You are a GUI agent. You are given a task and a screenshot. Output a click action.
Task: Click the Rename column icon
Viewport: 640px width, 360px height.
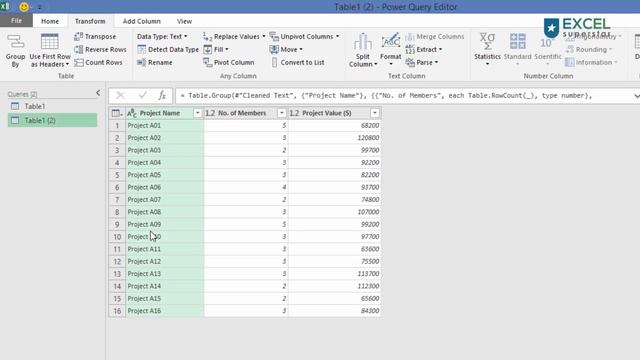click(141, 62)
